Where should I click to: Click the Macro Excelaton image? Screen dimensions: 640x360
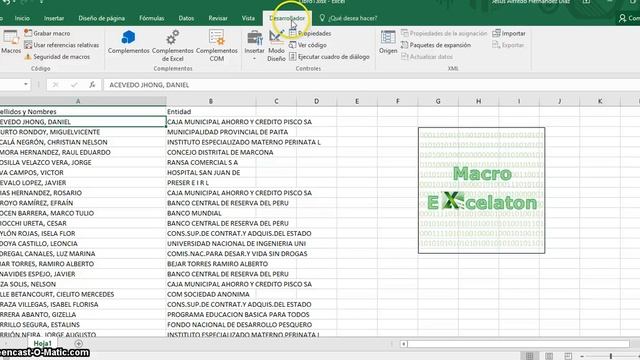pos(482,190)
